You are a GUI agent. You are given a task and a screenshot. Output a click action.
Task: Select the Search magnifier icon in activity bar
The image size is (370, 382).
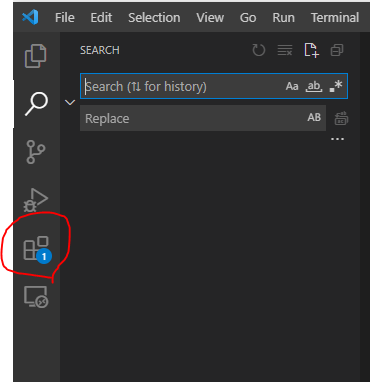pyautogui.click(x=36, y=104)
